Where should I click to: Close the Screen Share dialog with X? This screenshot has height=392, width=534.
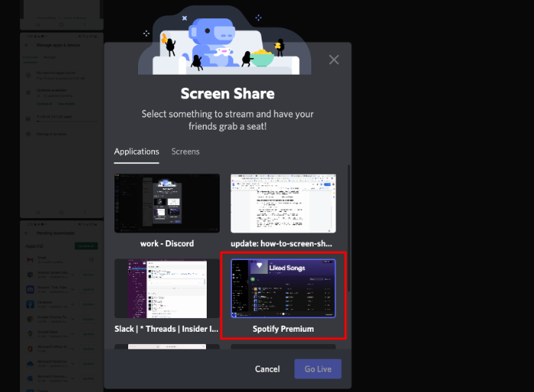pos(334,59)
